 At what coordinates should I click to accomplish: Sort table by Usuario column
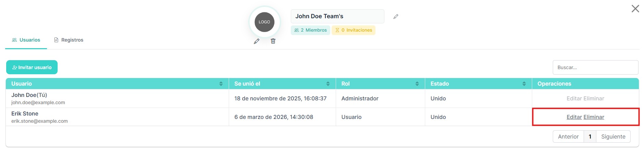pyautogui.click(x=221, y=84)
